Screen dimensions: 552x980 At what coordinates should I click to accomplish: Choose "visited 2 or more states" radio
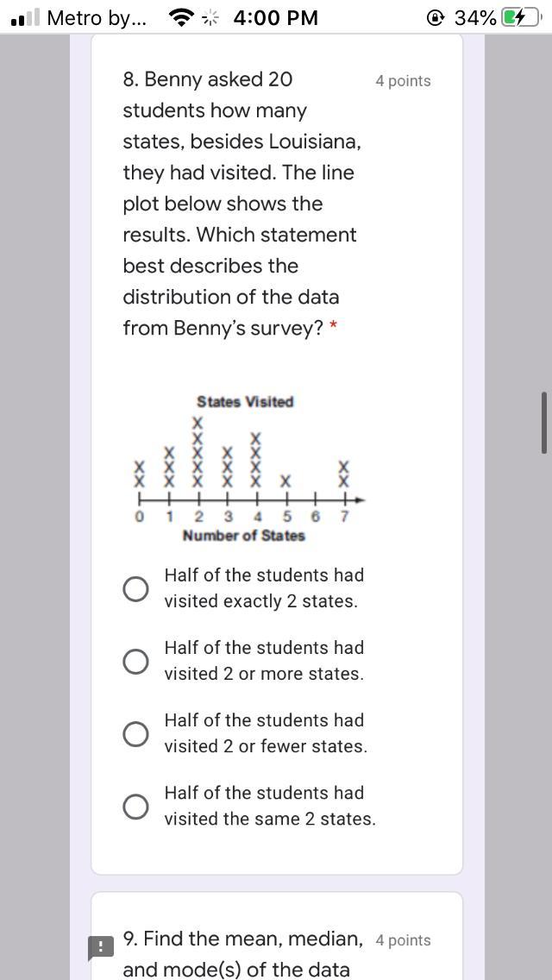coord(135,661)
